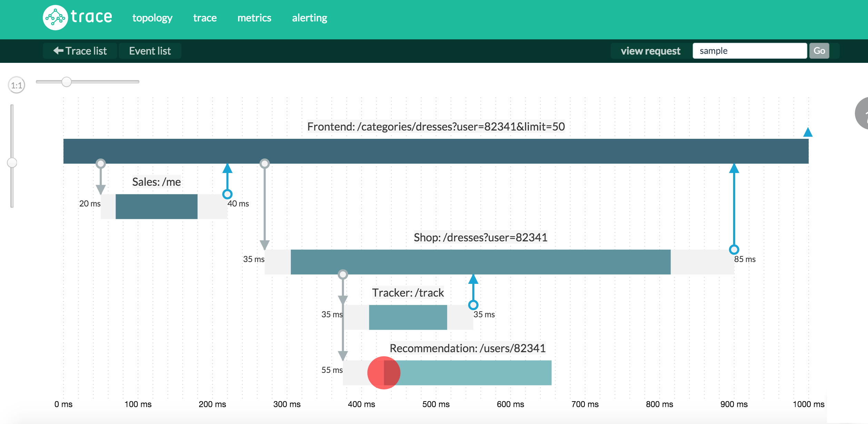Image resolution: width=868 pixels, height=424 pixels.
Task: Click the blue response circle for Tracker 35 ms
Action: pos(473,305)
